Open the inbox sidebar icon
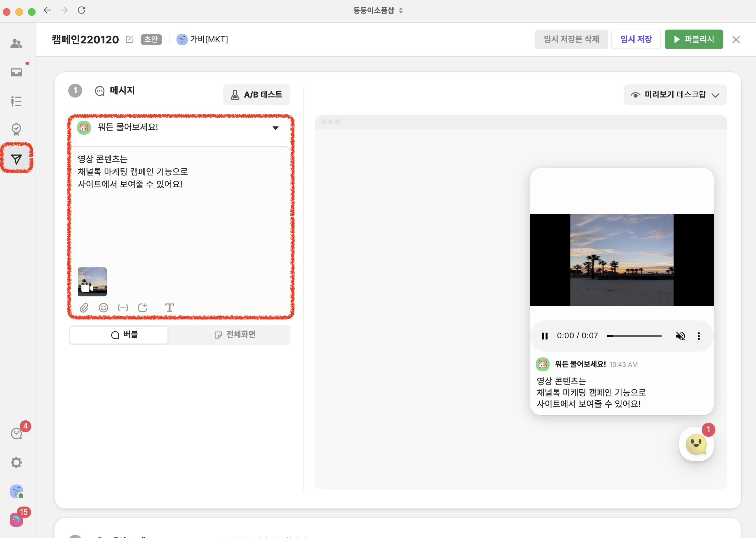This screenshot has width=756, height=538. coord(16,72)
